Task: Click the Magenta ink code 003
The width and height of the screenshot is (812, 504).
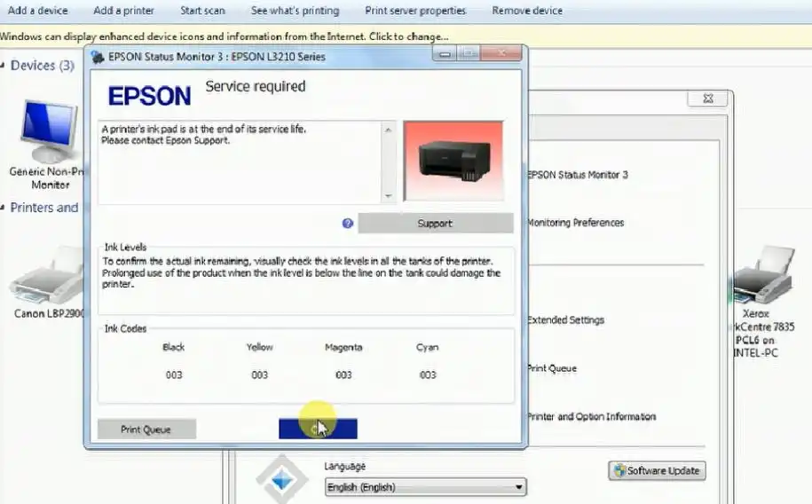Action: coord(343,374)
